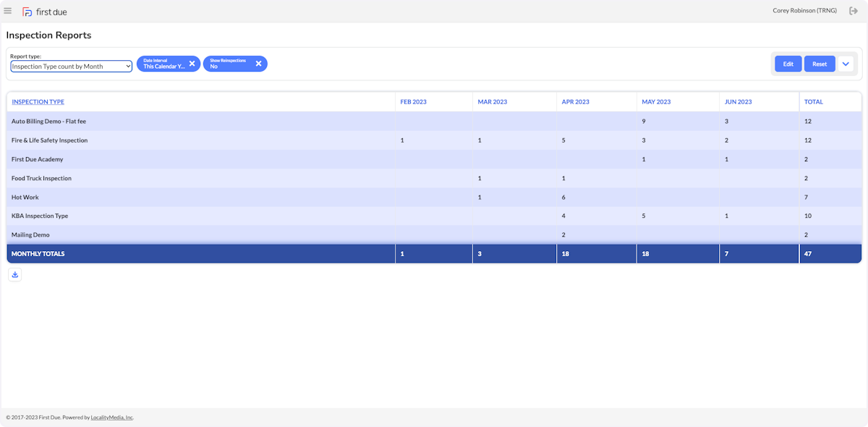Click the Reset button
This screenshot has width=868, height=427.
pos(820,64)
